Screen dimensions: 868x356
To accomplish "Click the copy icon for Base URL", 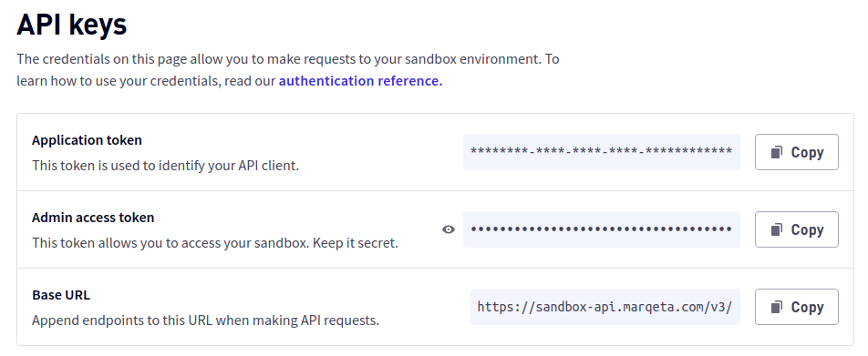I will 777,307.
